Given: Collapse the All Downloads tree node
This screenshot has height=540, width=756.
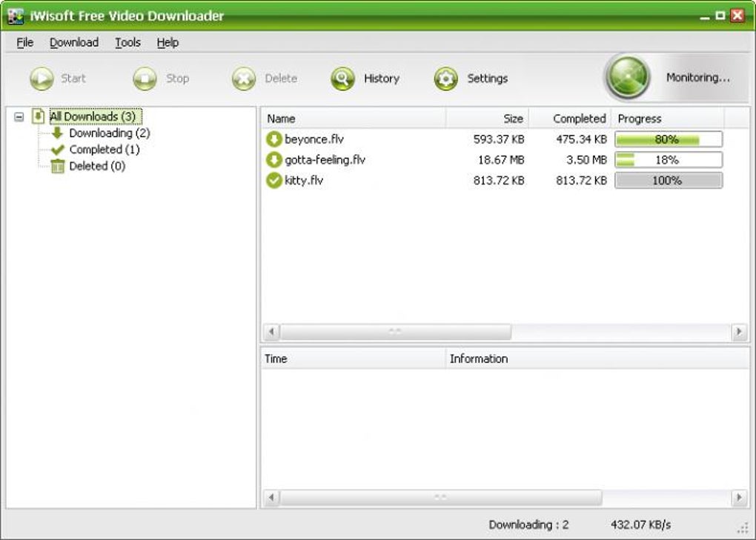Looking at the screenshot, I should [19, 116].
